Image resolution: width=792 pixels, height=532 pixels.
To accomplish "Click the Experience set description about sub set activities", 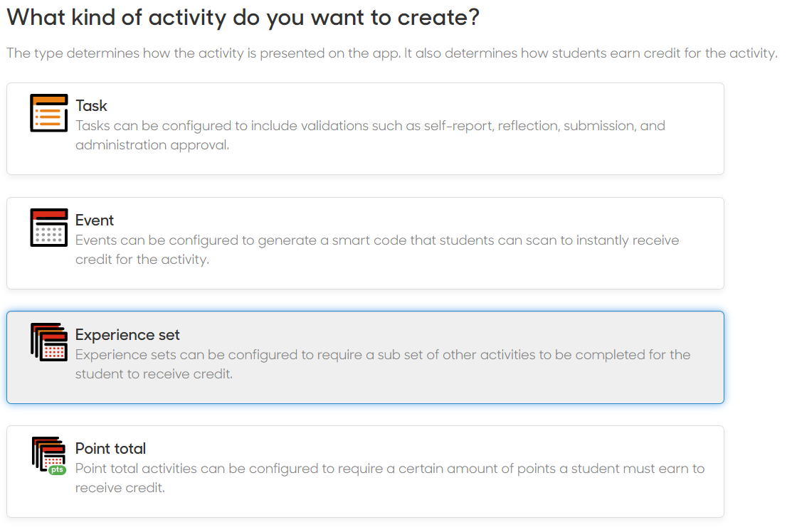I will click(x=382, y=364).
